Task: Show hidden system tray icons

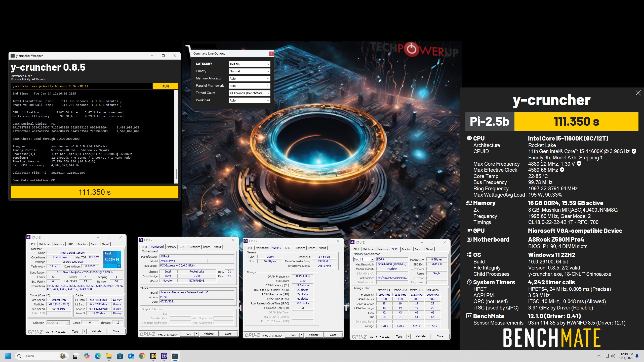Action: coord(599,356)
